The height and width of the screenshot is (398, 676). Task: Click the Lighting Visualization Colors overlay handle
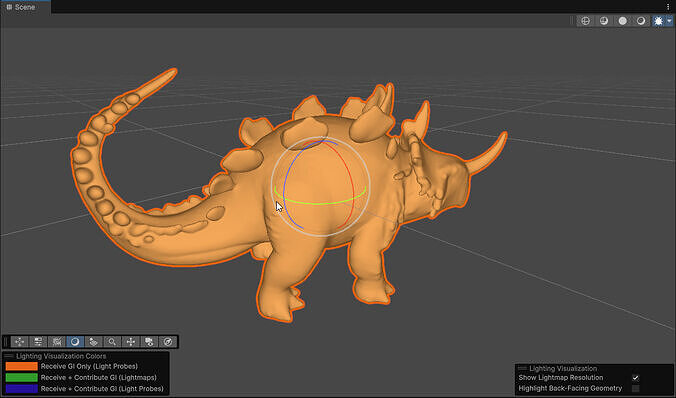[x=9, y=356]
